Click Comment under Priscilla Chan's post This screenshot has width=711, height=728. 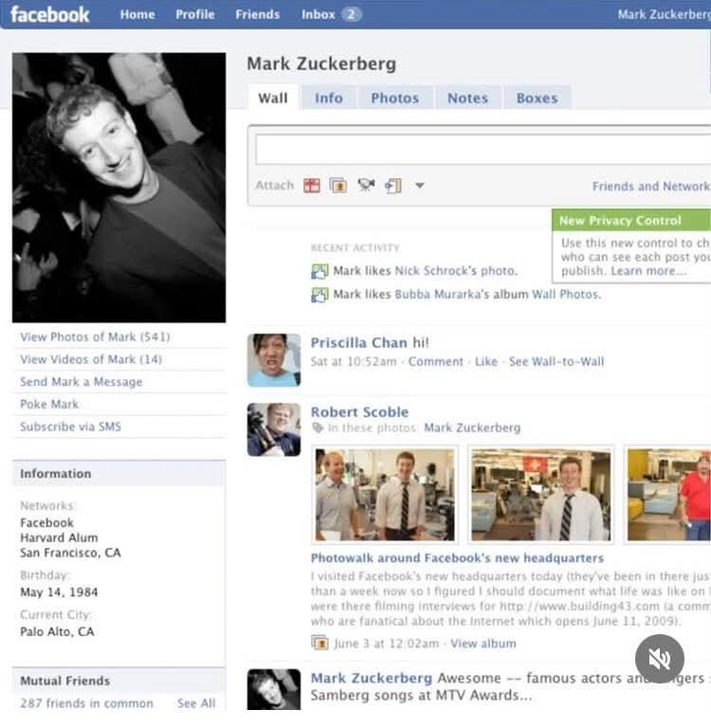(x=436, y=362)
